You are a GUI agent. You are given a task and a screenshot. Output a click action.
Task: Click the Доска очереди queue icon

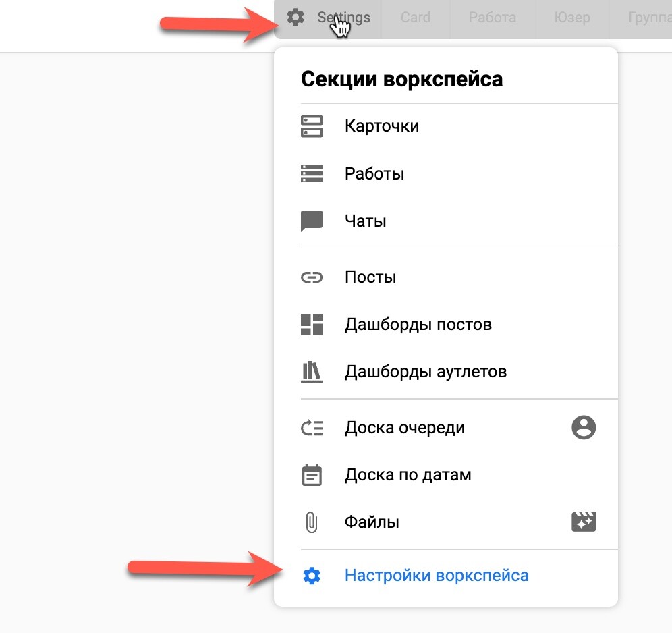[311, 428]
